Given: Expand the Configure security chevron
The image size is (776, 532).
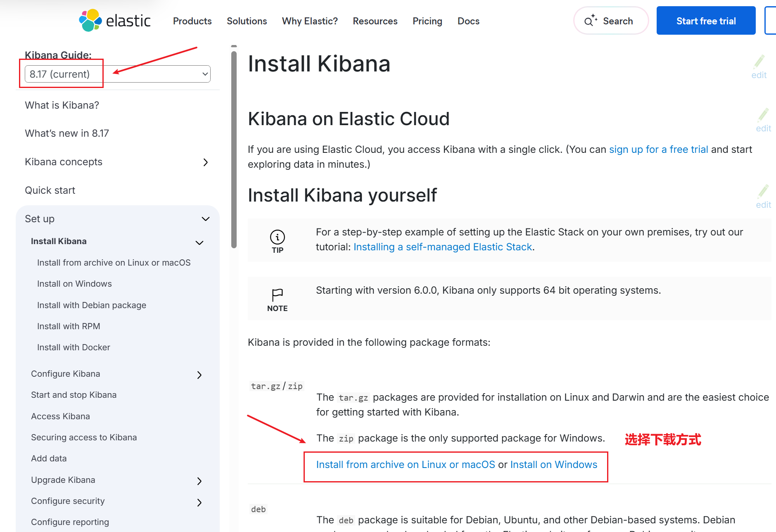Looking at the screenshot, I should click(199, 502).
